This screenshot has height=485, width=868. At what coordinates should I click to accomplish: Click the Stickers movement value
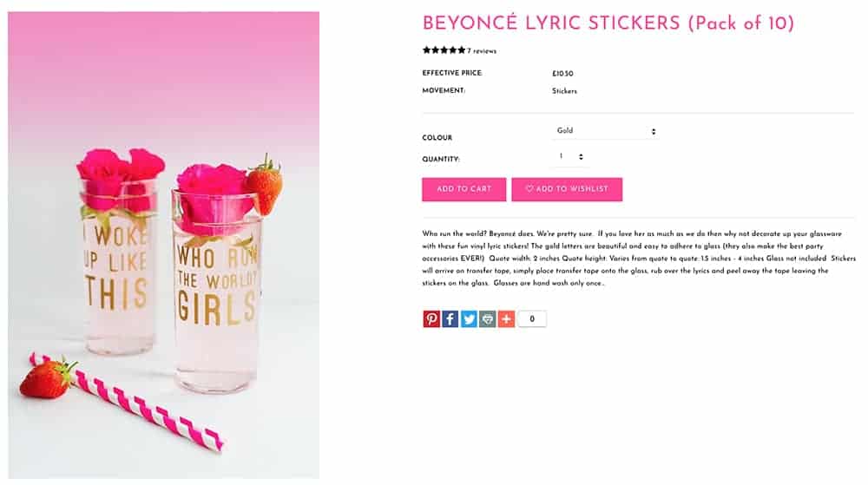[x=564, y=91]
